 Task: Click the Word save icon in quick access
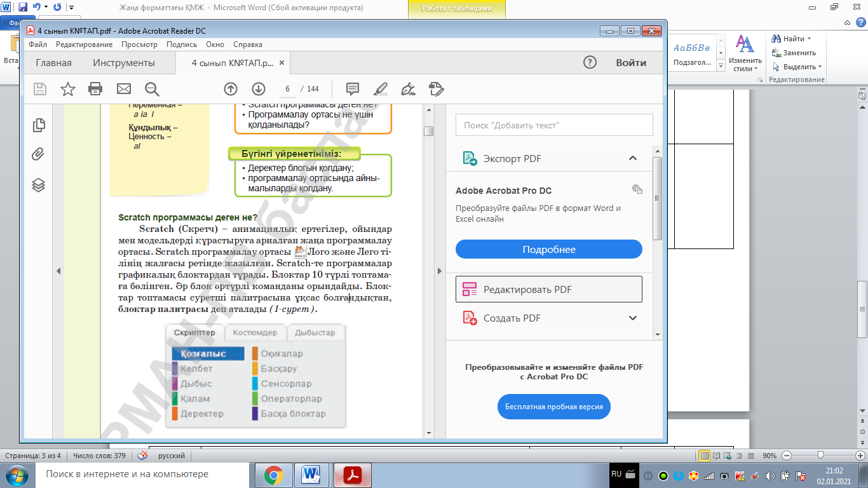[x=23, y=8]
